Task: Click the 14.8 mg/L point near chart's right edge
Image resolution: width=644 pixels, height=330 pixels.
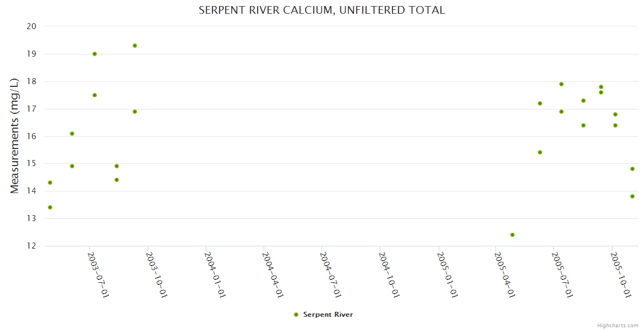Action: click(632, 169)
